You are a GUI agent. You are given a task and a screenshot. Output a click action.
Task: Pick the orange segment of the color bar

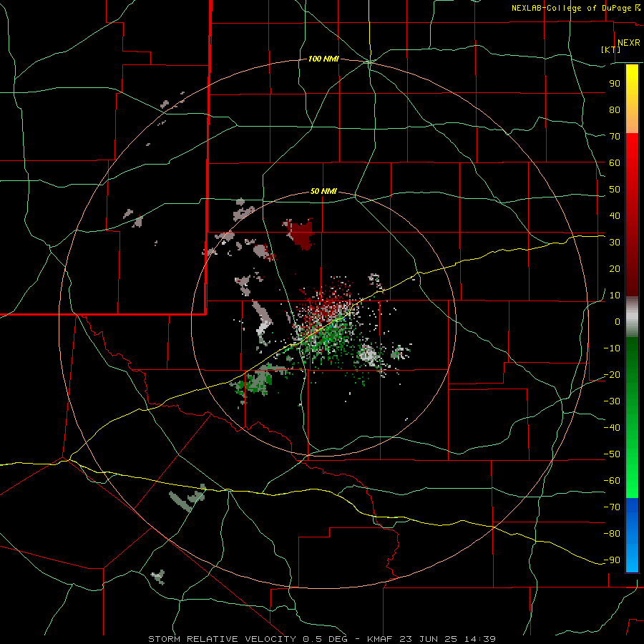[x=632, y=117]
